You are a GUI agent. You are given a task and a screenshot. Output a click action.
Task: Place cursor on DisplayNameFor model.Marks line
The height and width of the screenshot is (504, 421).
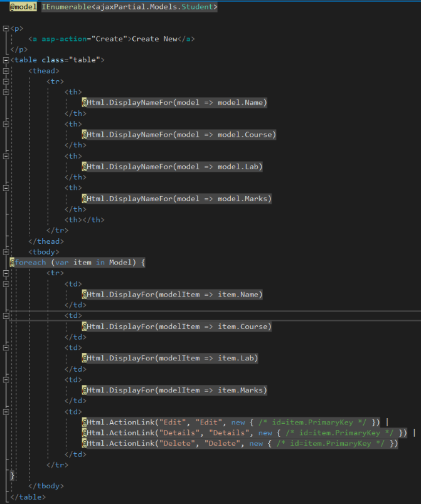coord(177,199)
